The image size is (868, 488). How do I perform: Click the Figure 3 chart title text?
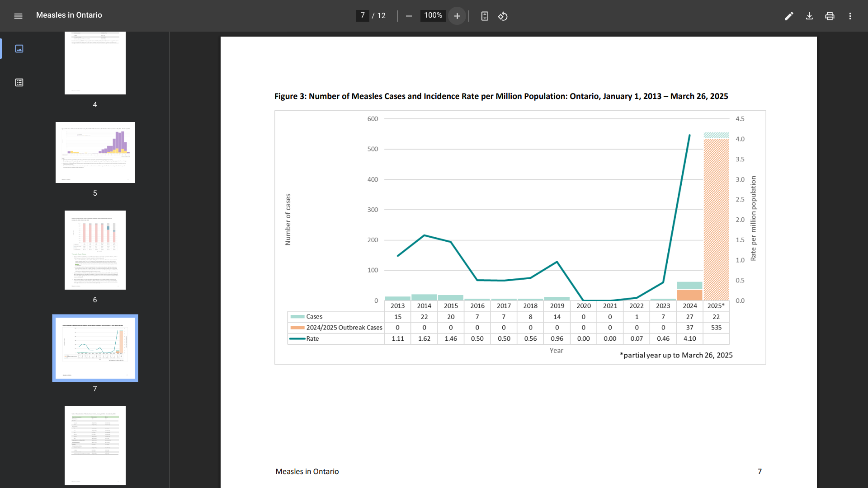[x=501, y=96]
